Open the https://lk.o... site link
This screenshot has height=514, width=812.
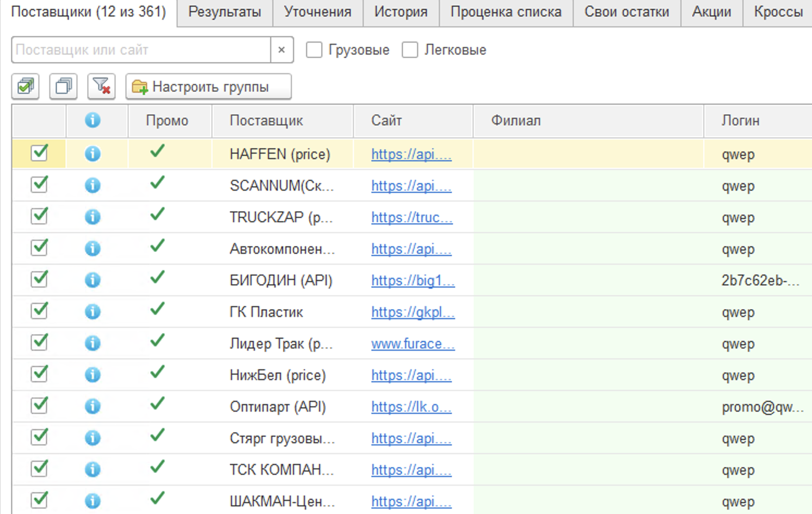411,407
